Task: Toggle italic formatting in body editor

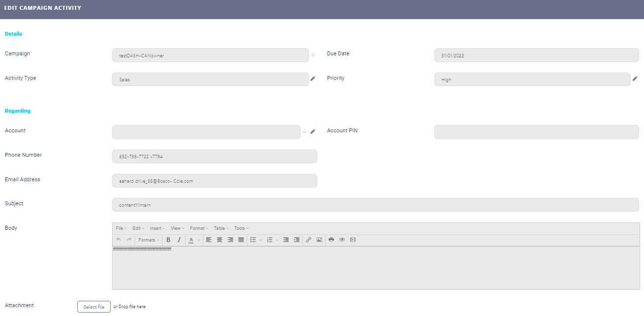Action: point(179,240)
